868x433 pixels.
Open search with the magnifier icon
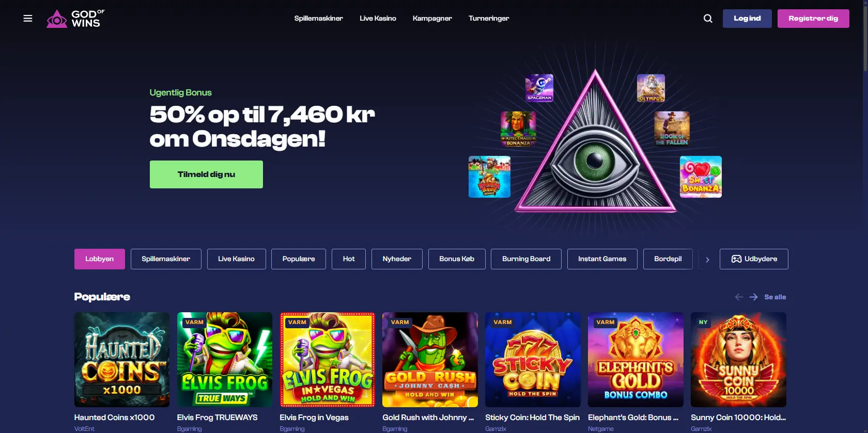[708, 19]
